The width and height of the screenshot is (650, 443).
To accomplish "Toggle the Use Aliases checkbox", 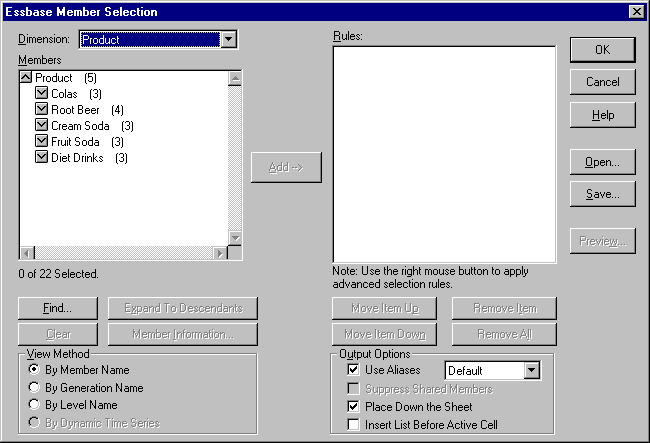I will coord(353,371).
